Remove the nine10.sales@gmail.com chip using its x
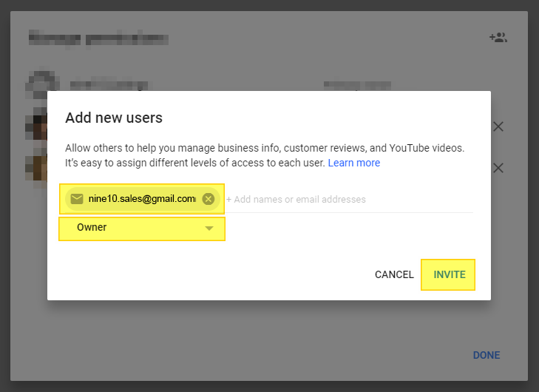This screenshot has width=539, height=392. [x=209, y=199]
